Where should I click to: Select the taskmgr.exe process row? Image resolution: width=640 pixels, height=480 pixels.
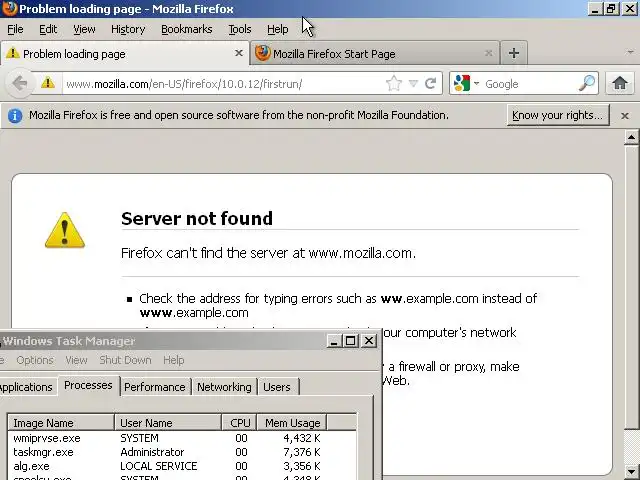pyautogui.click(x=182, y=452)
